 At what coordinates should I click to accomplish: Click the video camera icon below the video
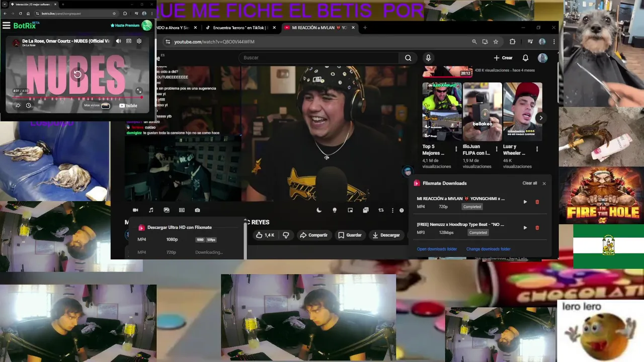pyautogui.click(x=135, y=210)
